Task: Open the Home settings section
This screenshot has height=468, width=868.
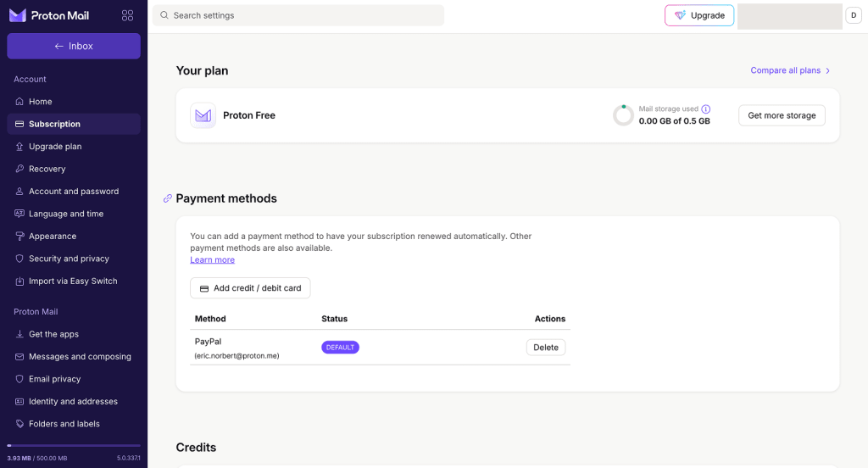Action: [40, 102]
